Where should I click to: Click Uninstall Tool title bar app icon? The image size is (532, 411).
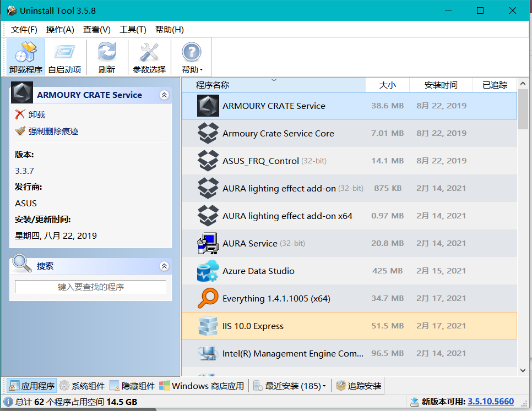click(x=12, y=10)
